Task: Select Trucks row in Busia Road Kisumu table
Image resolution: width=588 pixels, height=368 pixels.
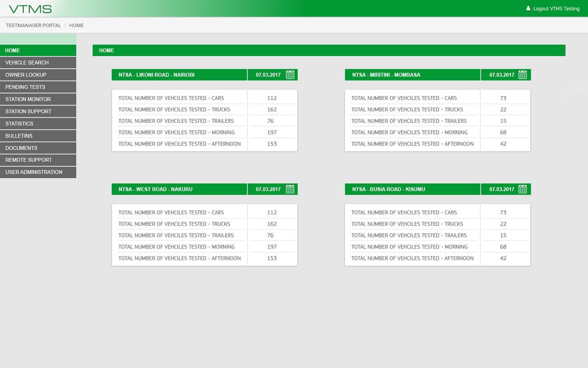Action: click(x=438, y=224)
